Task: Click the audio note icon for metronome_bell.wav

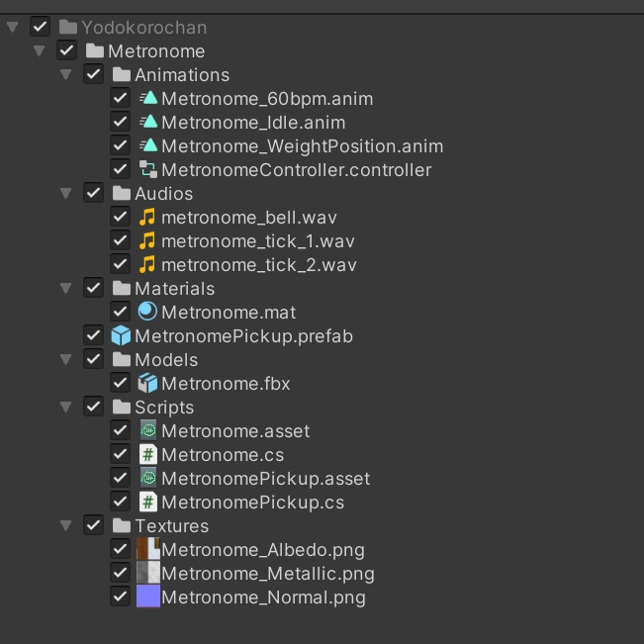Action: (148, 218)
